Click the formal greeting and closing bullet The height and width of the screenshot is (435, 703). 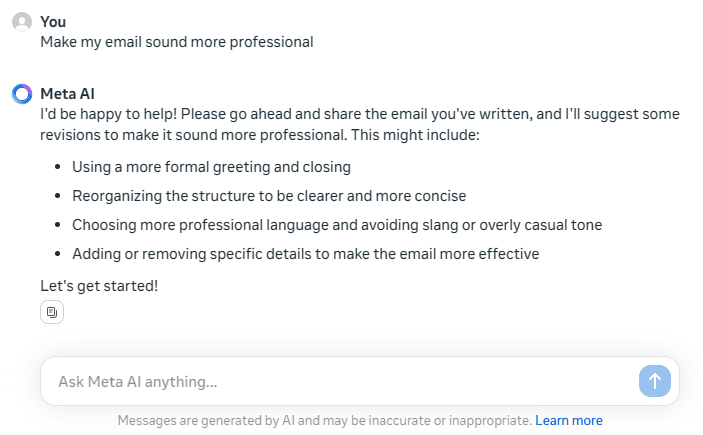pos(211,167)
